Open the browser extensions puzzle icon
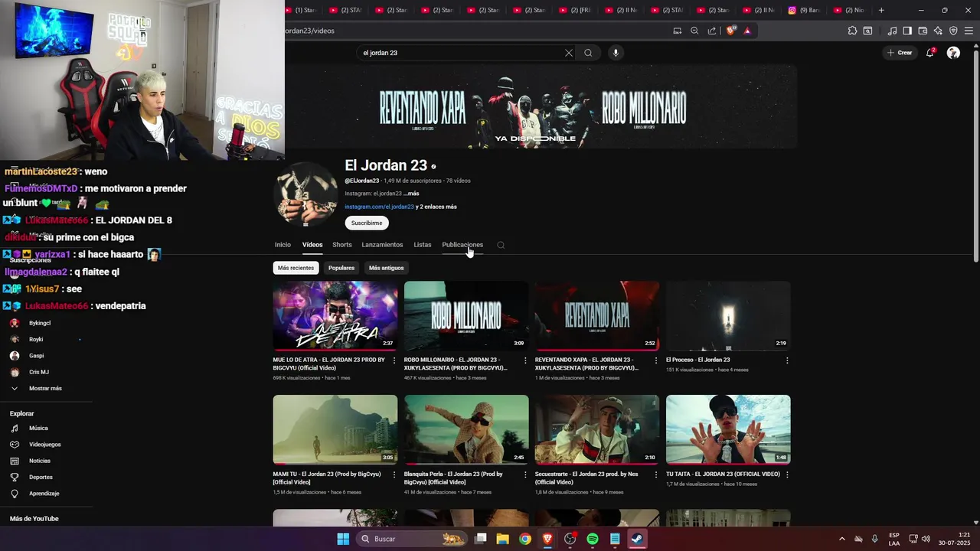This screenshot has width=980, height=551. [x=852, y=31]
